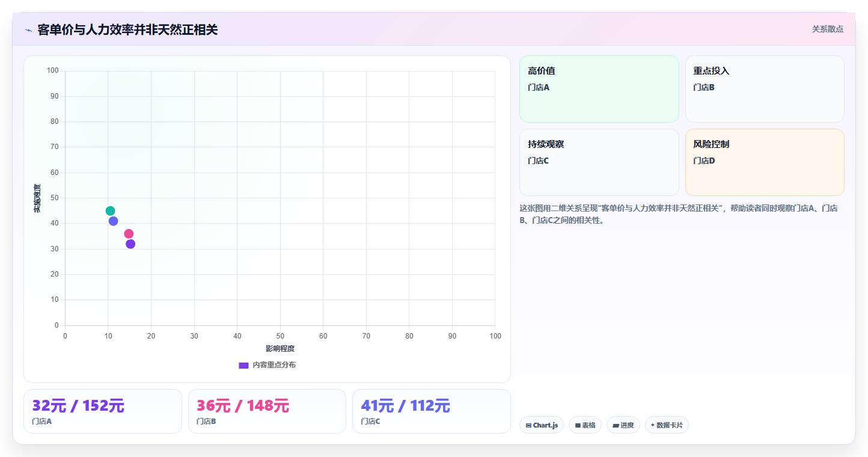Click the purple scatter data point

130,244
